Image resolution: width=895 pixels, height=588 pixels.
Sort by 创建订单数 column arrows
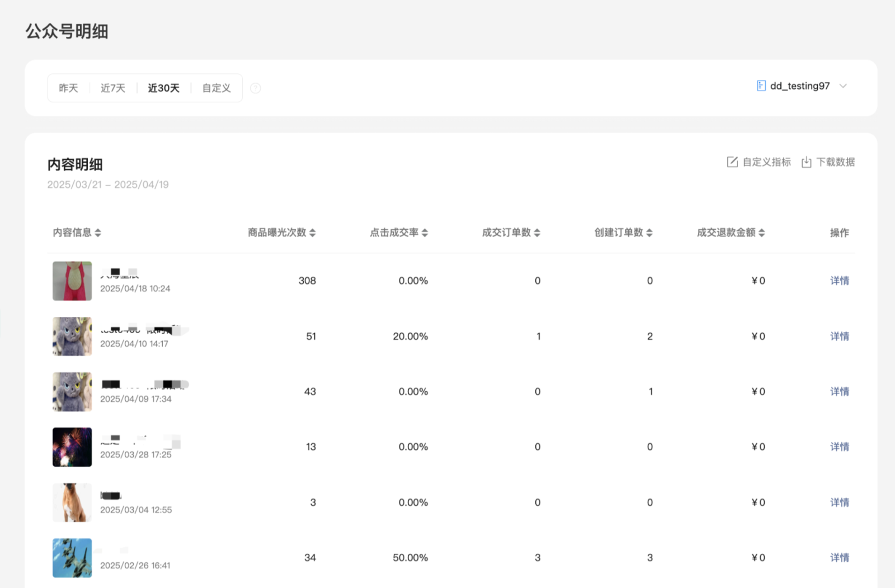point(649,233)
